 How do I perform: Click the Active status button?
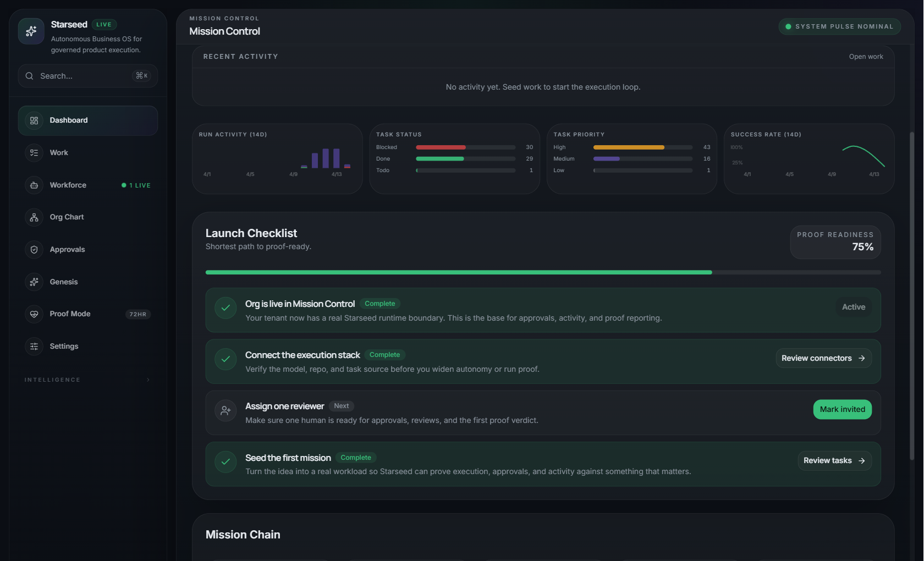(854, 307)
